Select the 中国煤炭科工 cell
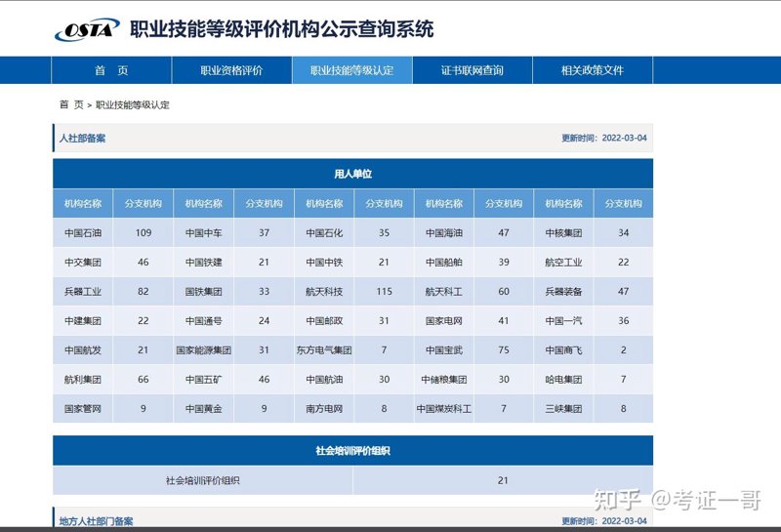Image resolution: width=781 pixels, height=532 pixels. [x=444, y=409]
